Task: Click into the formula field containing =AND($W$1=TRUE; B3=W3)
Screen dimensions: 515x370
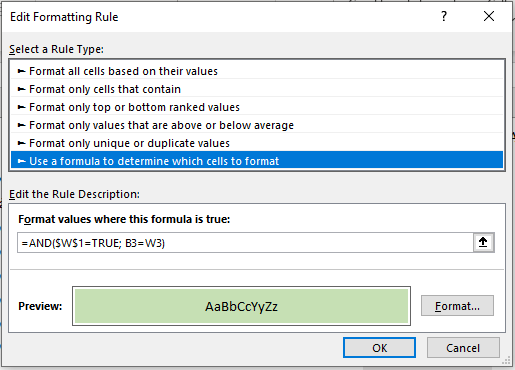Action: click(245, 243)
